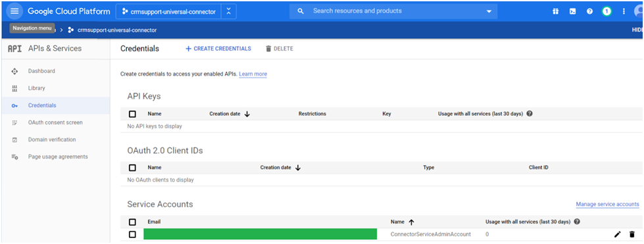Click the Google Cloud Platform logo text

(x=68, y=11)
